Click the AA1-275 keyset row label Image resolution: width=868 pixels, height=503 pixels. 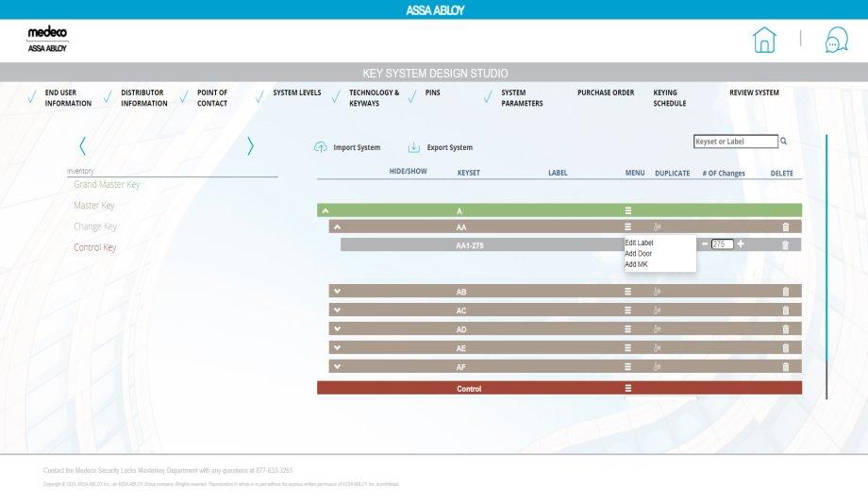(x=470, y=245)
